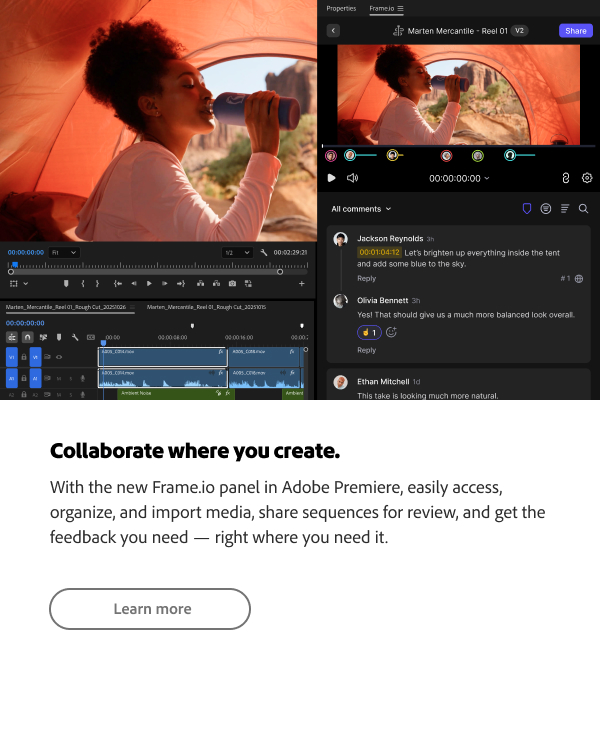Expand the All comments filter dropdown
The width and height of the screenshot is (600, 729).
click(361, 209)
